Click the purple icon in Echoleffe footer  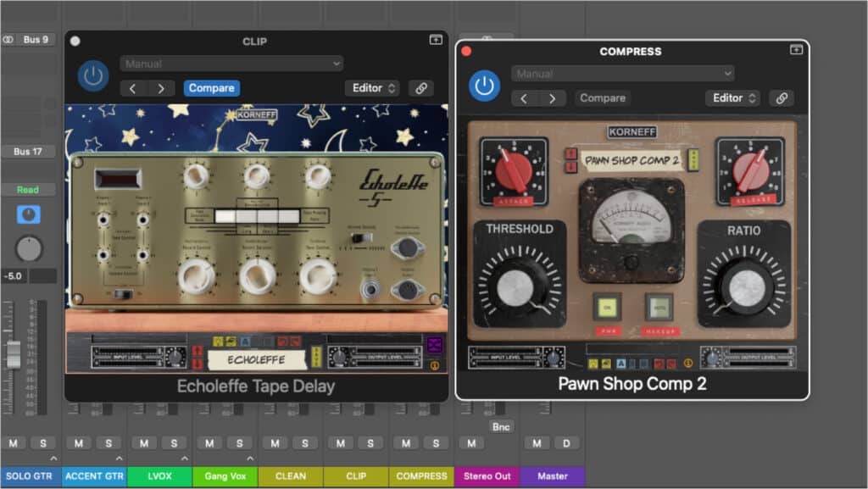pos(435,345)
